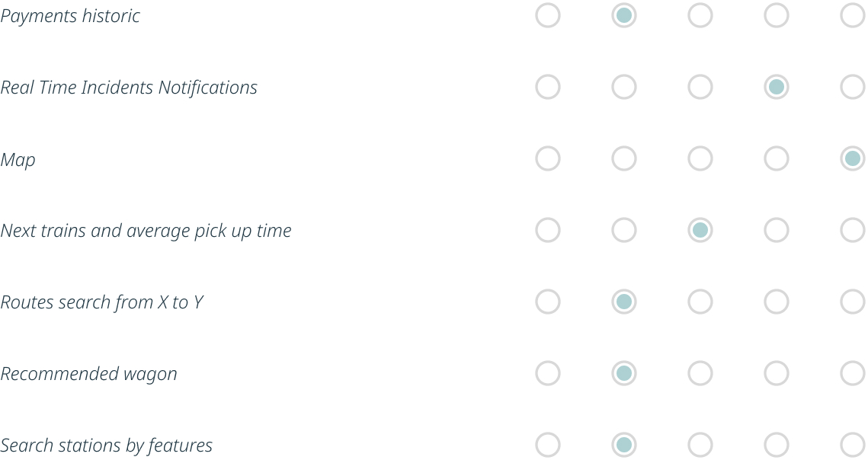Choose fifth radio for Real Time Incidents Notifications
The width and height of the screenshot is (868, 460).
pos(853,87)
